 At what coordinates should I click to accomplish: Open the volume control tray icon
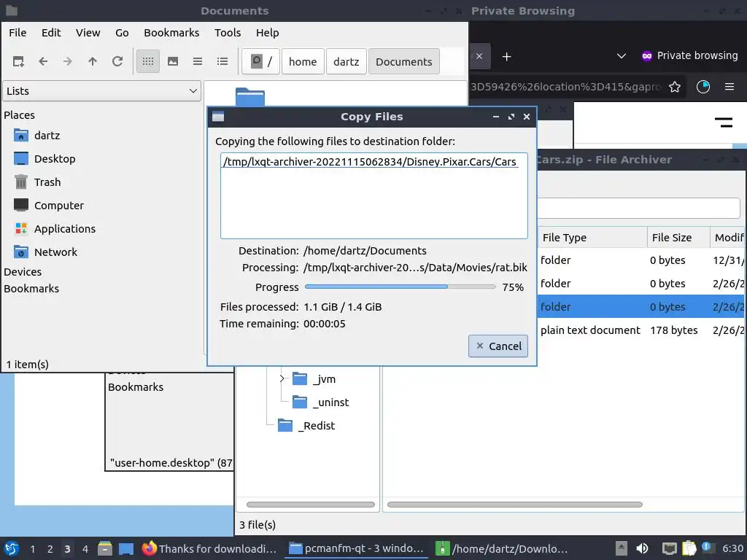pyautogui.click(x=643, y=548)
